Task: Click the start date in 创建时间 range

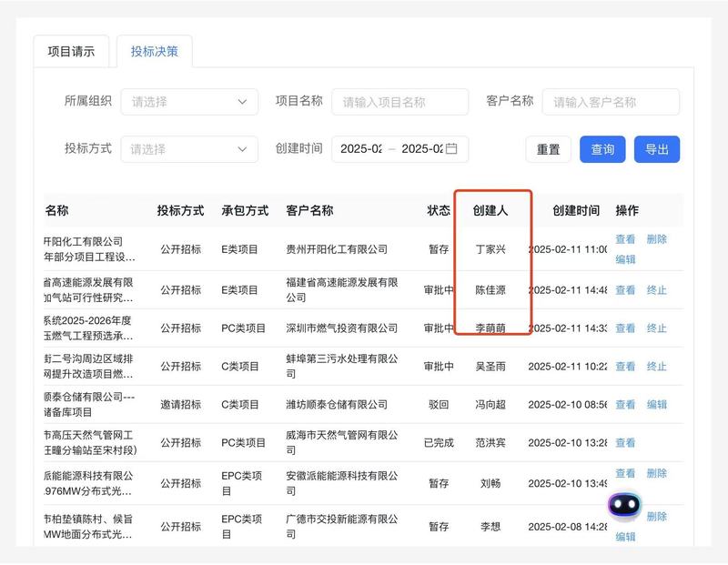Action: tap(360, 149)
